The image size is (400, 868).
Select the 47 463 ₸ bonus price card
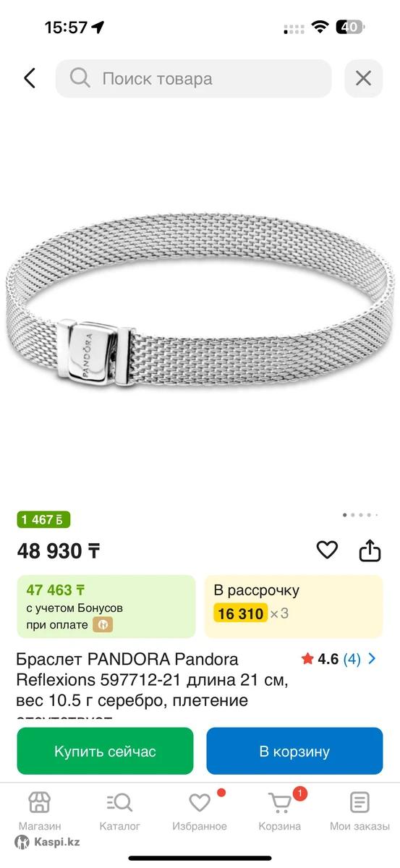(106, 606)
